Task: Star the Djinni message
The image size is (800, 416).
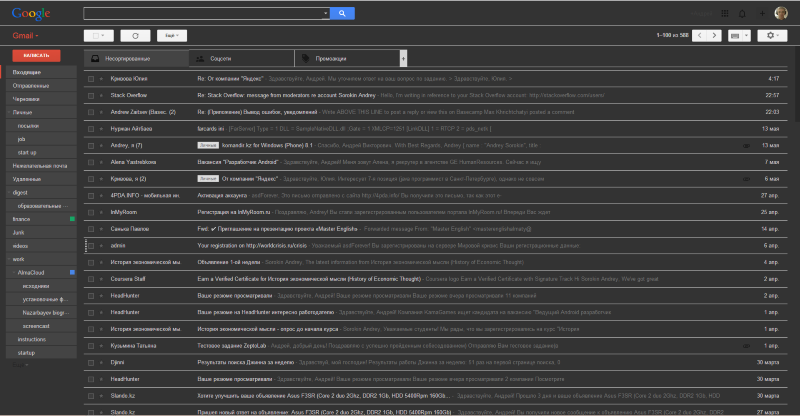Action: [x=101, y=363]
